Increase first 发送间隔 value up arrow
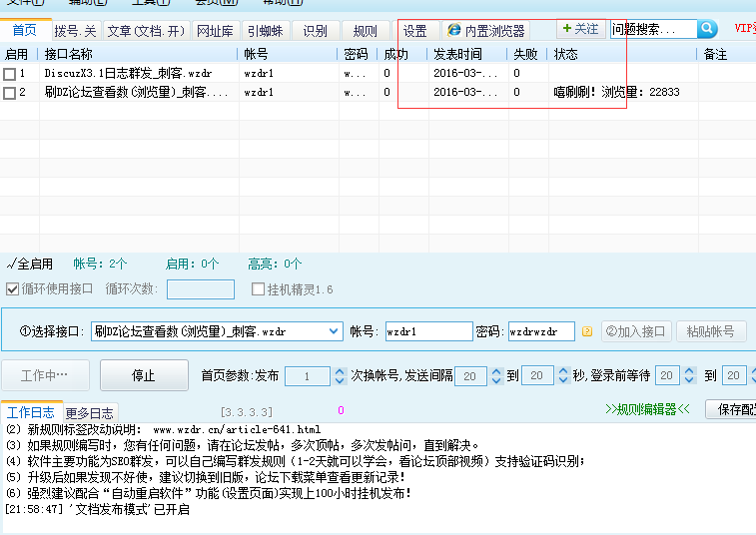 point(496,371)
